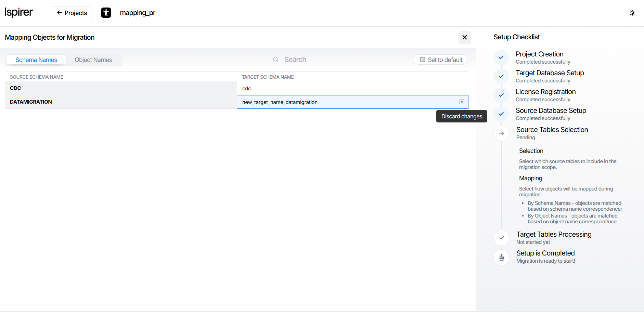Switch to the Object Names tab
Image resolution: width=644 pixels, height=315 pixels.
click(93, 60)
